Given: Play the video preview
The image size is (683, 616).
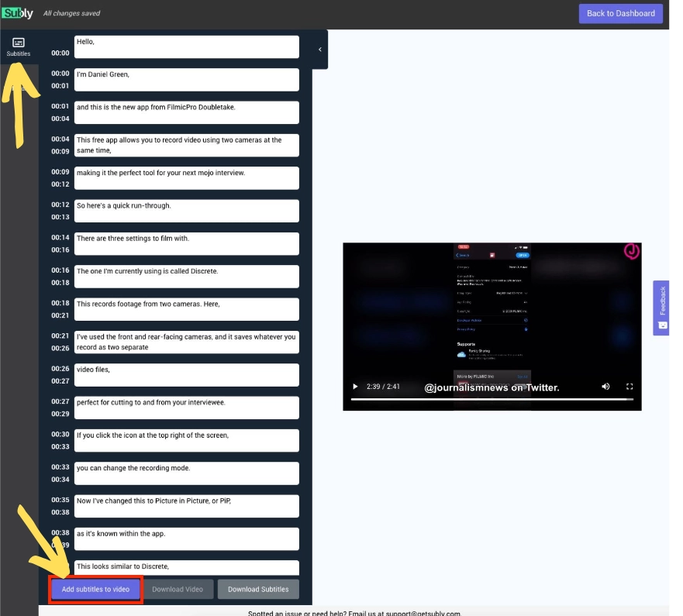Looking at the screenshot, I should (356, 387).
